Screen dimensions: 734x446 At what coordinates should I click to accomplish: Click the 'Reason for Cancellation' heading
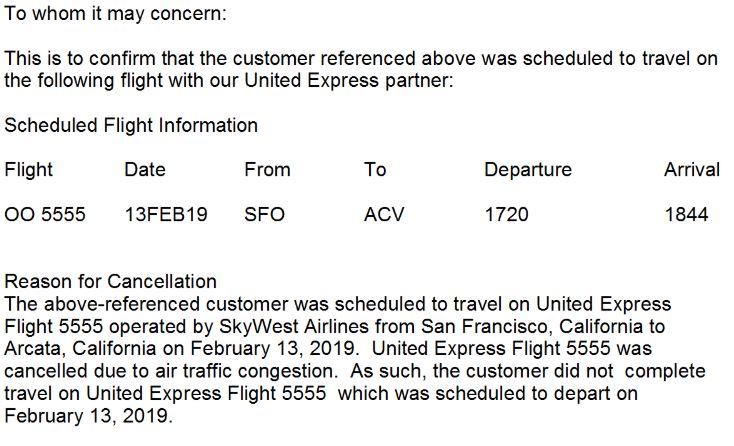point(111,282)
